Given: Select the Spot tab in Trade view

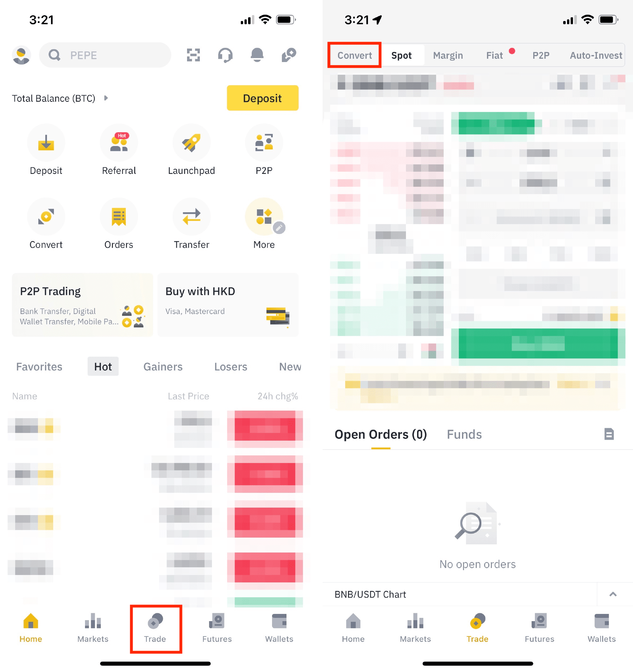Looking at the screenshot, I should coord(402,55).
